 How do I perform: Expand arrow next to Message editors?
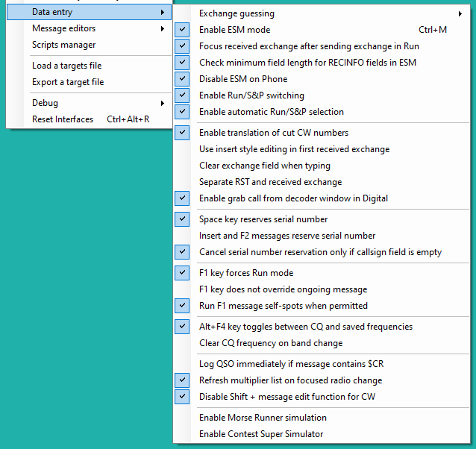pos(163,28)
